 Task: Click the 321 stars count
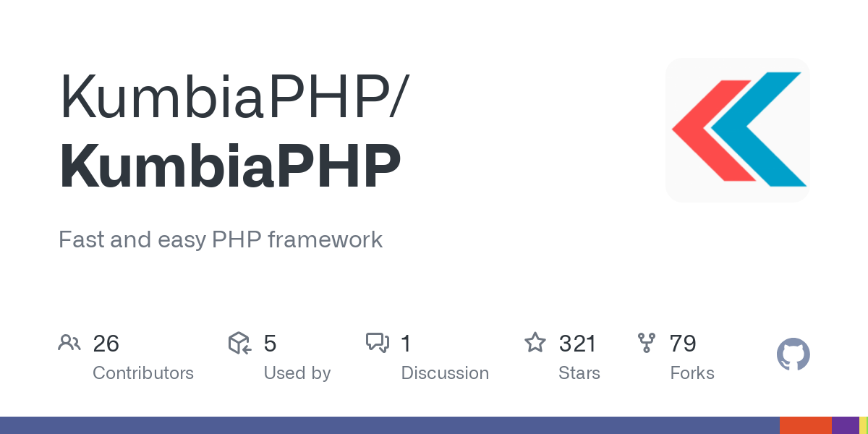pos(577,344)
